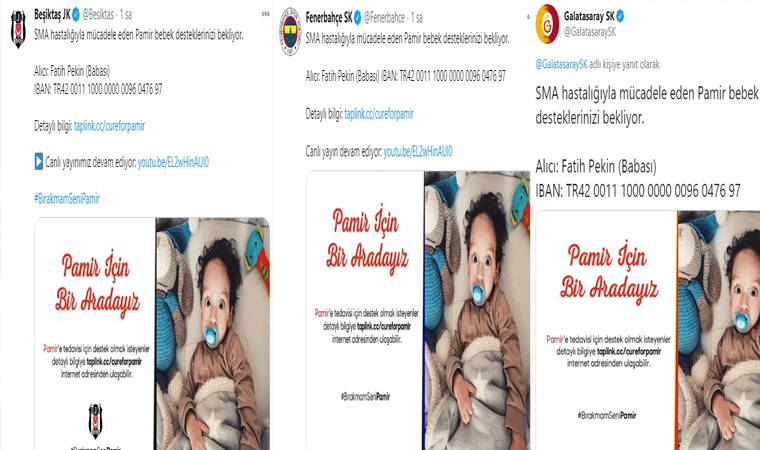This screenshot has width=760, height=450.
Task: Click @GalatasaraySK reply mention link
Action: coord(561,64)
